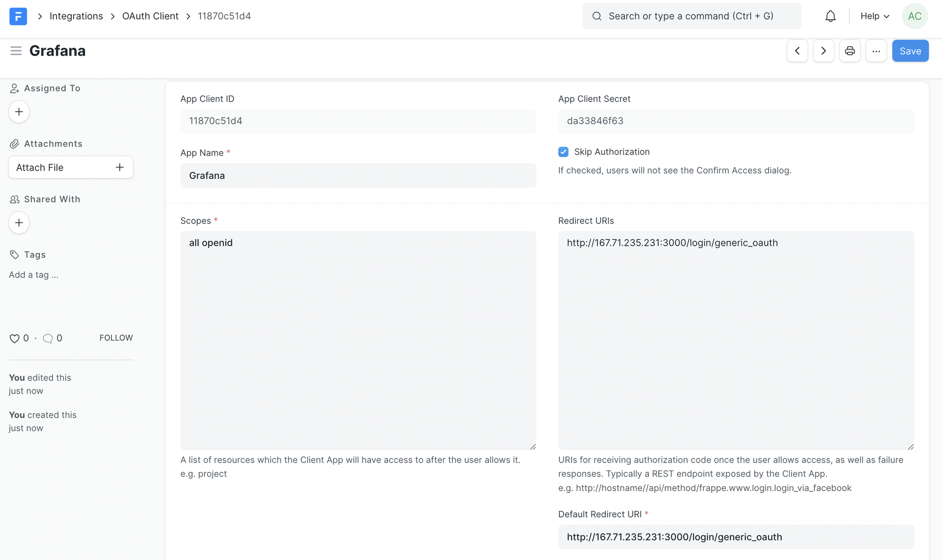This screenshot has width=942, height=560.
Task: Navigate to previous record with left arrow
Action: 797,51
